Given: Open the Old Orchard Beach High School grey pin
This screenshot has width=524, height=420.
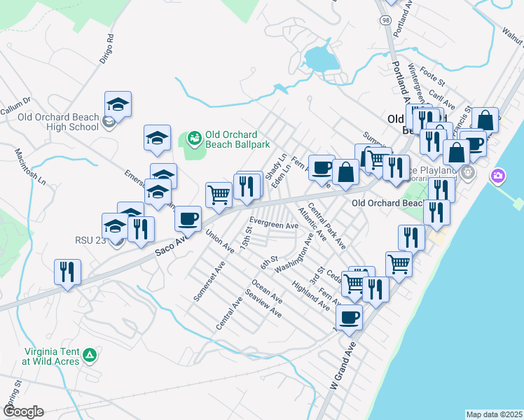Looking at the screenshot, I should point(109,122).
